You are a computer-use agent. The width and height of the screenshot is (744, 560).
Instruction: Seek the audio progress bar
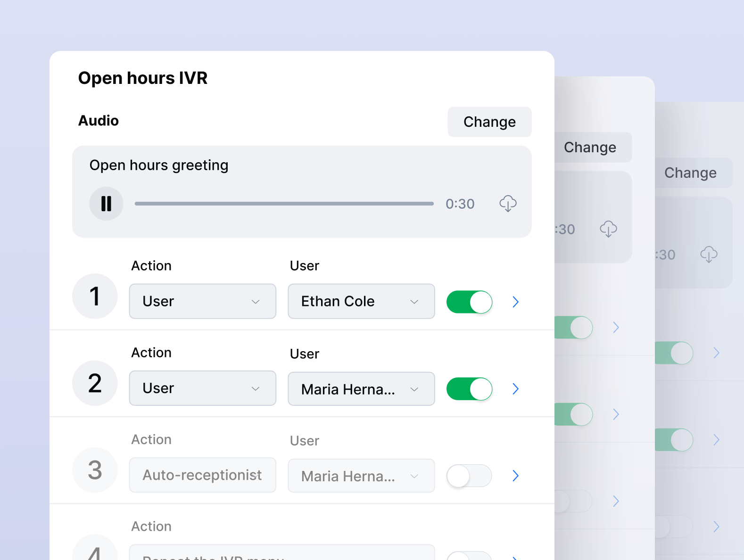click(x=284, y=204)
